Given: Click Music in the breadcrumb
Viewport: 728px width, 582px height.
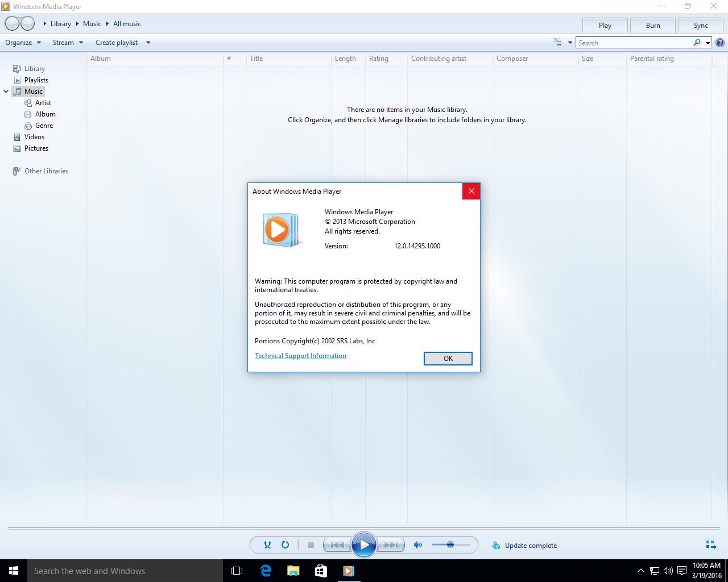Looking at the screenshot, I should [92, 23].
